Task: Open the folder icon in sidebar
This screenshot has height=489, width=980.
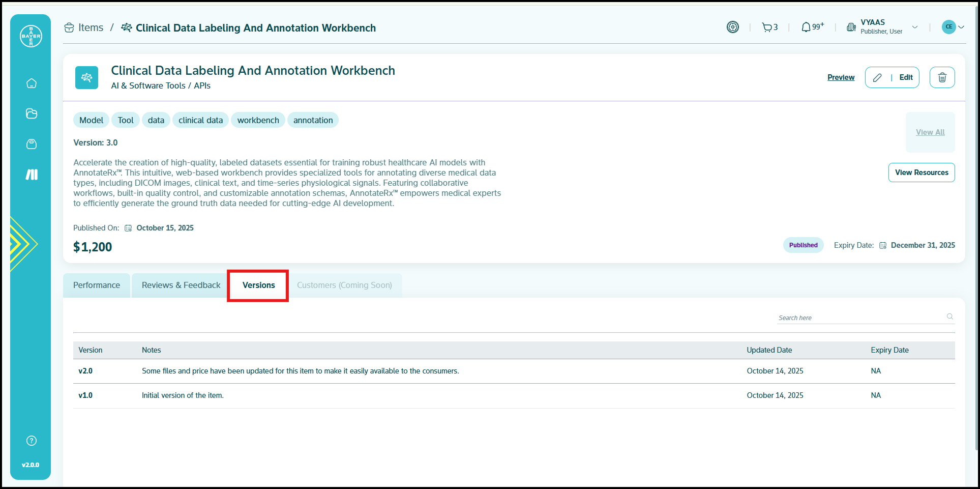Action: click(32, 113)
